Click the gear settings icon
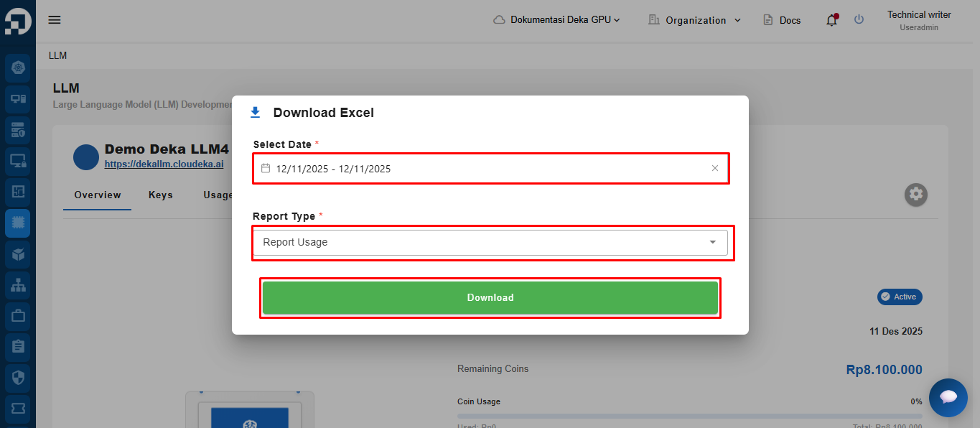 [x=915, y=194]
